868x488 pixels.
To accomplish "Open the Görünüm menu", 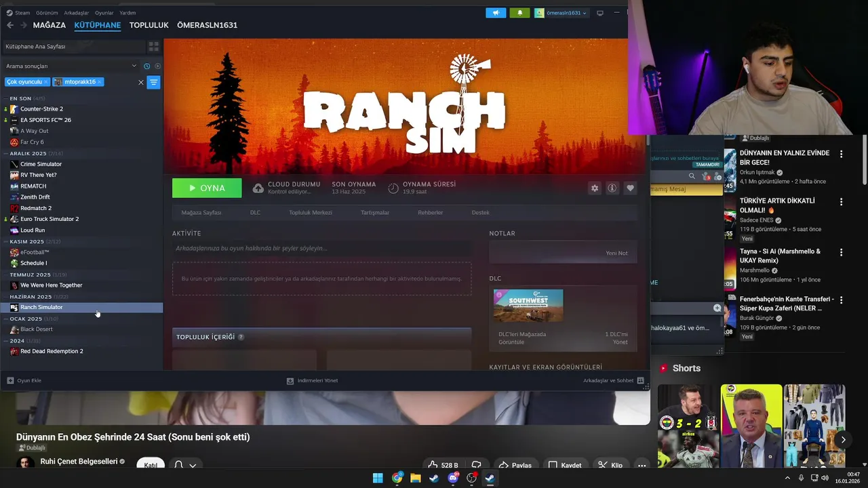I will (x=47, y=13).
